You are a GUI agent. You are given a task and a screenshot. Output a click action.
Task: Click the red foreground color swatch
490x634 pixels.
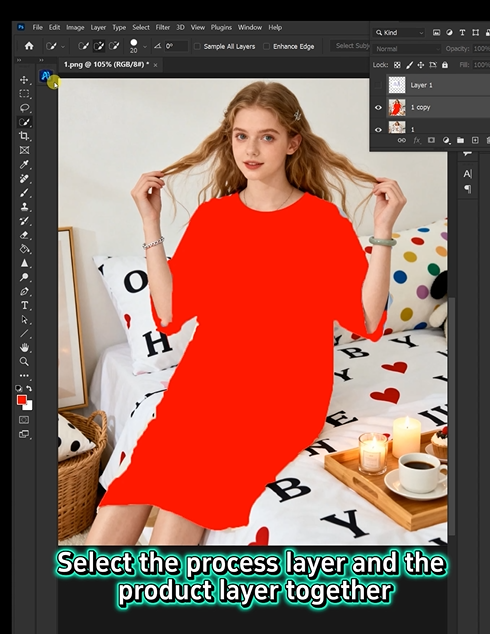pyautogui.click(x=21, y=399)
